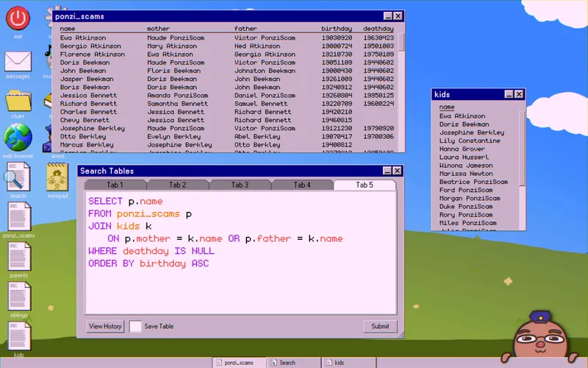Close the kids window
Viewport: 588px width, 368px height.
[519, 94]
